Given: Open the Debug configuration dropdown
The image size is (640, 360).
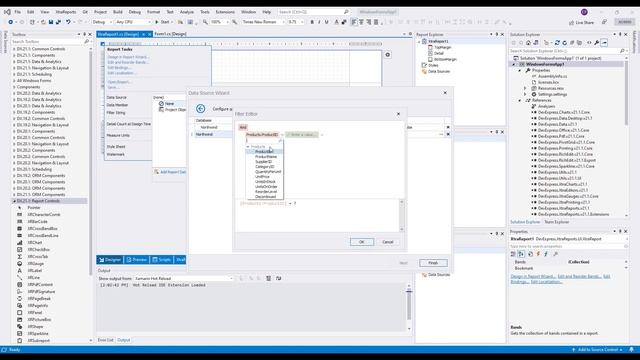Looking at the screenshot, I should point(102,22).
